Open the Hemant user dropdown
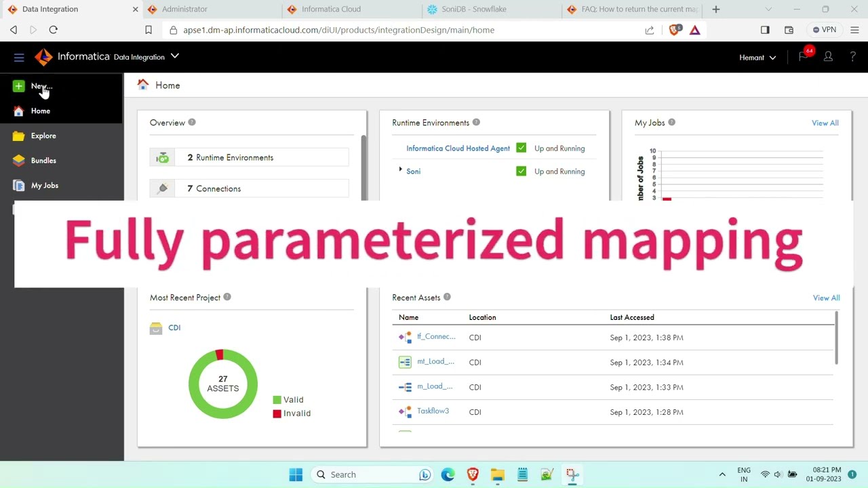 [x=757, y=58]
